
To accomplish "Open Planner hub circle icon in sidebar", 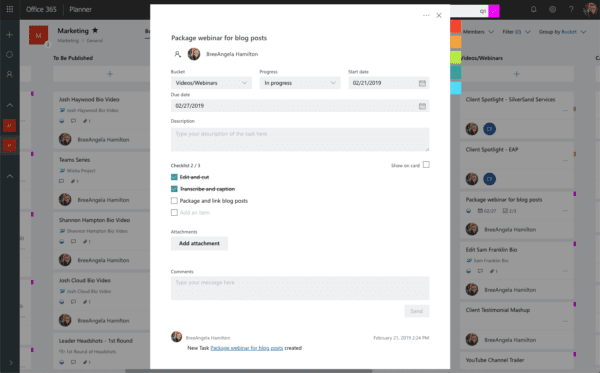I will click(x=10, y=55).
